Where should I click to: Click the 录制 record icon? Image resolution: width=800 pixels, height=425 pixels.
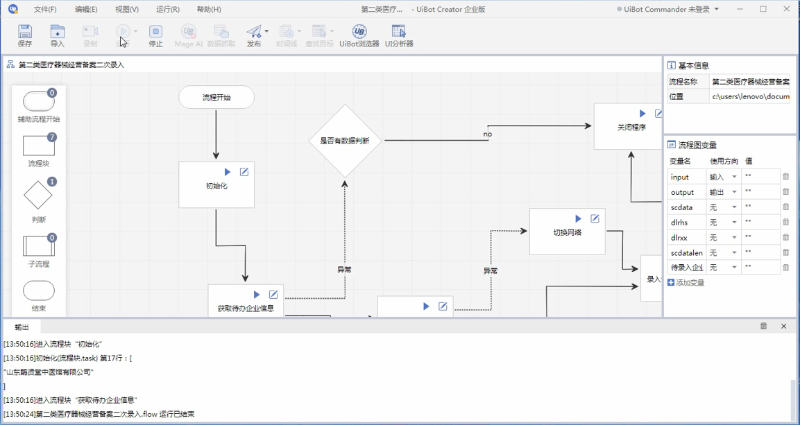90,32
